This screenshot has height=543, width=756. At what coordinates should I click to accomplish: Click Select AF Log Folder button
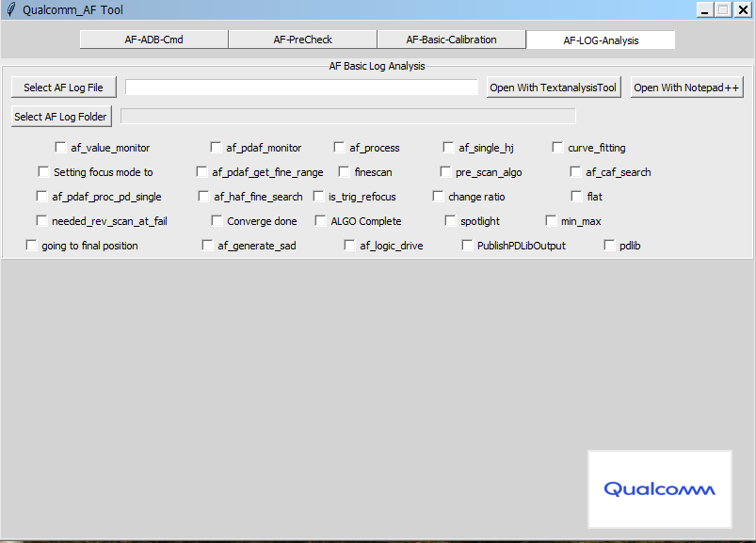pos(61,117)
